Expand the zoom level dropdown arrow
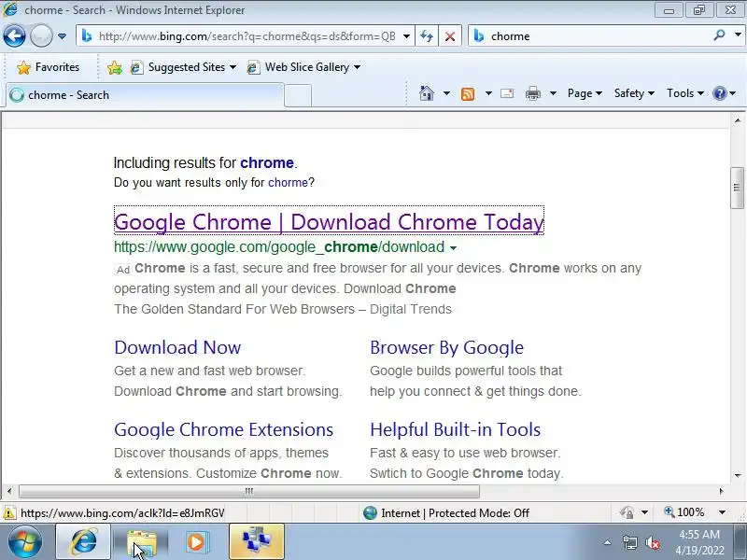Viewport: 747px width, 560px height. click(x=722, y=512)
